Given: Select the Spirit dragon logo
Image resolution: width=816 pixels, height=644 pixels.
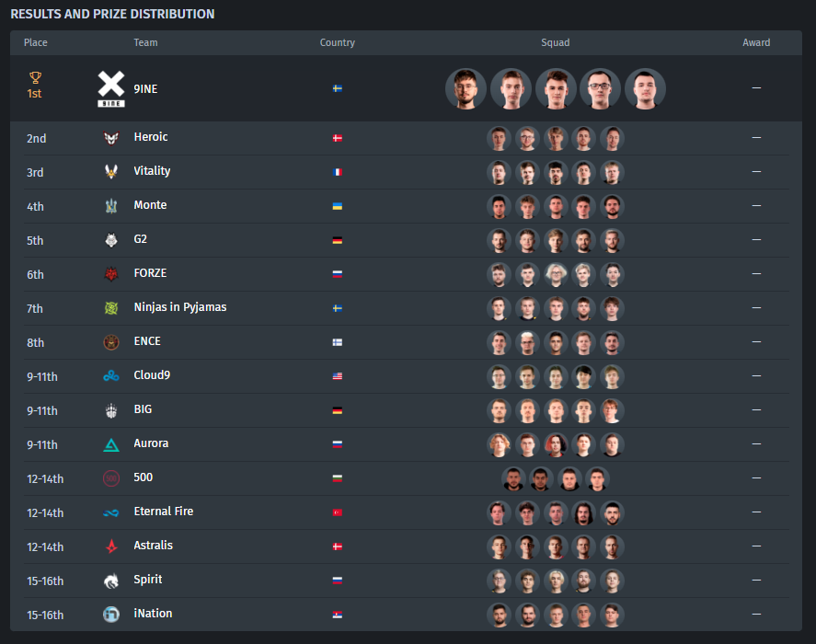Looking at the screenshot, I should pyautogui.click(x=111, y=581).
